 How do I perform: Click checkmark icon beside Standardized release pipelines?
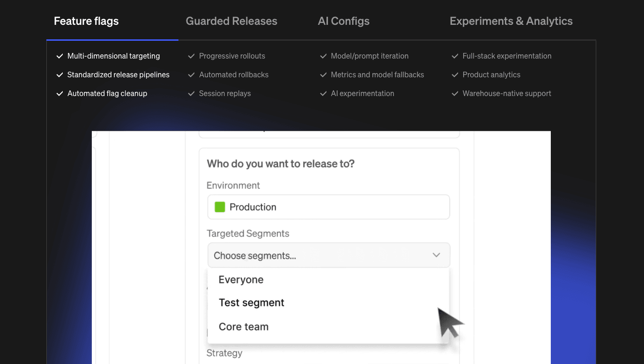59,75
